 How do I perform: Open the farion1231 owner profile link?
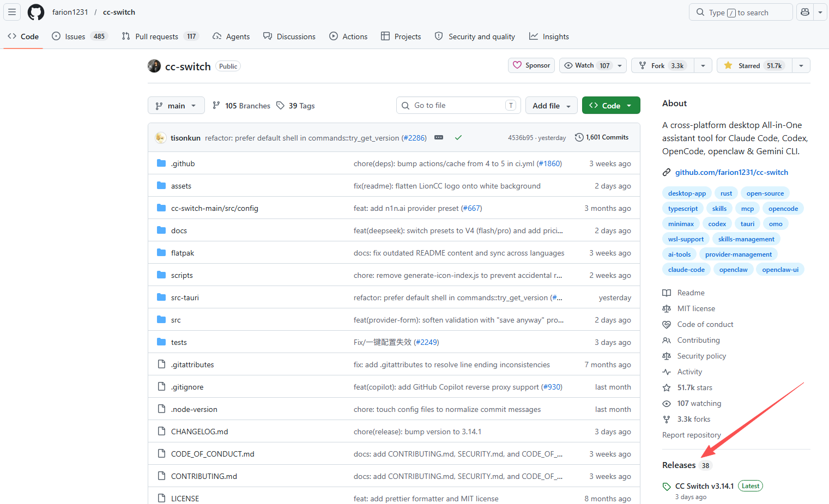click(70, 12)
